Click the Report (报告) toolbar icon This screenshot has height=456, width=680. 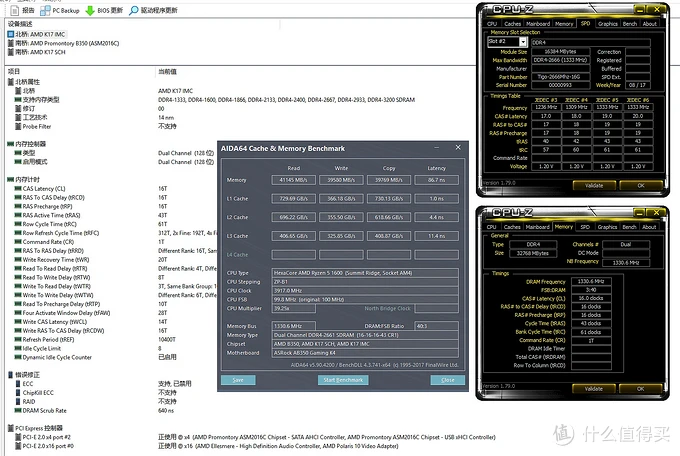coord(14,10)
